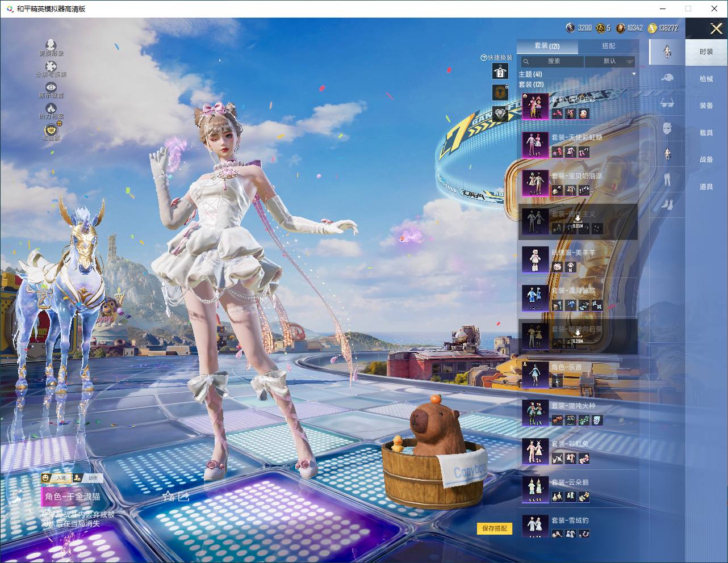This screenshot has width=728, height=563.
Task: Select the 套装-彩虹兔 outfit thumbnail
Action: click(535, 451)
